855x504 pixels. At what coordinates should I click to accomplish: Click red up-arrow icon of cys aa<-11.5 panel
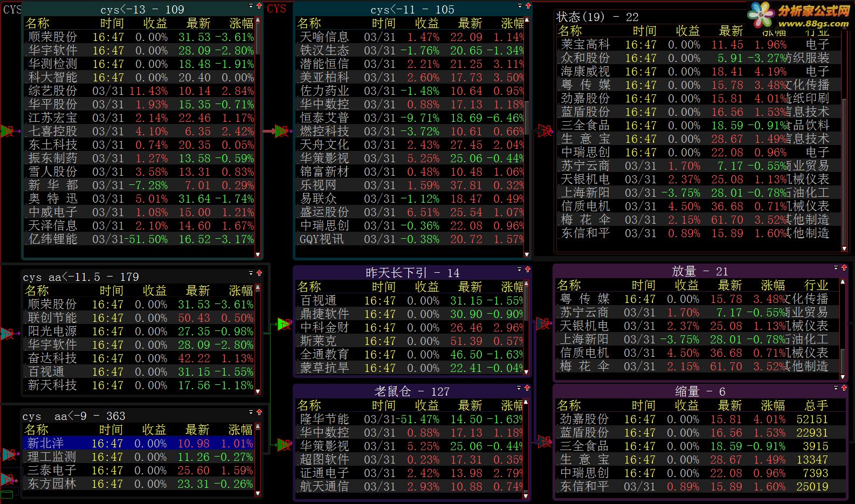click(x=259, y=273)
